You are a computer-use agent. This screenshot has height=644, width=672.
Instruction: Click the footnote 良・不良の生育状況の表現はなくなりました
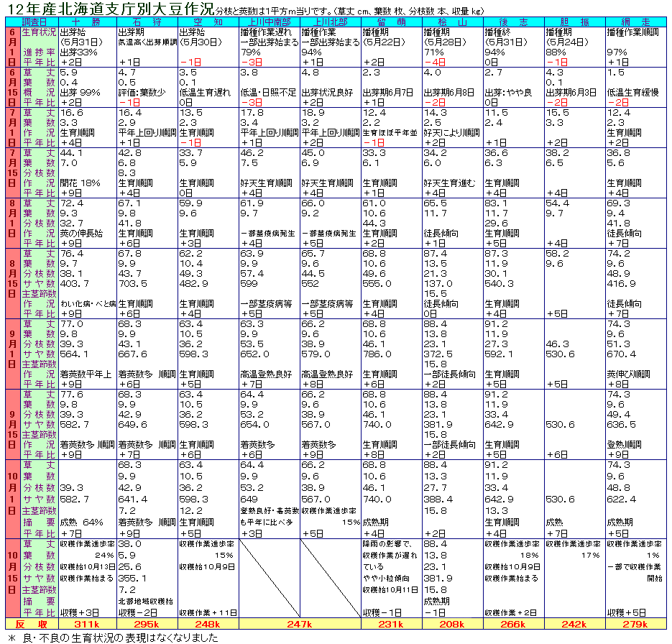pyautogui.click(x=120, y=638)
